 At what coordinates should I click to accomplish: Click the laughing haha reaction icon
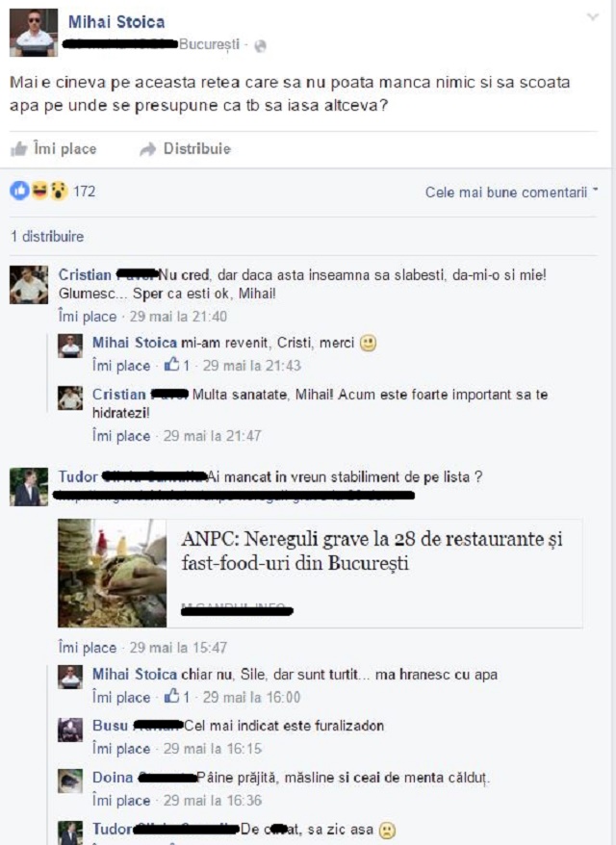[39, 191]
